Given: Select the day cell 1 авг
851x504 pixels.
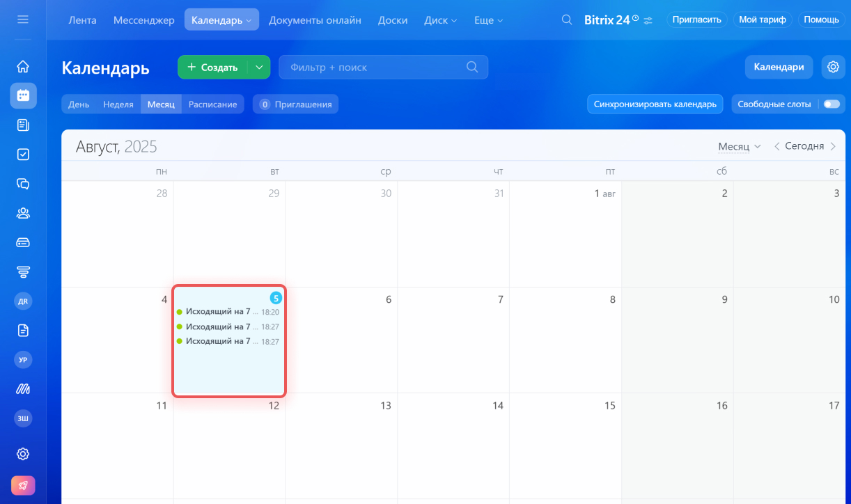Looking at the screenshot, I should click(565, 234).
